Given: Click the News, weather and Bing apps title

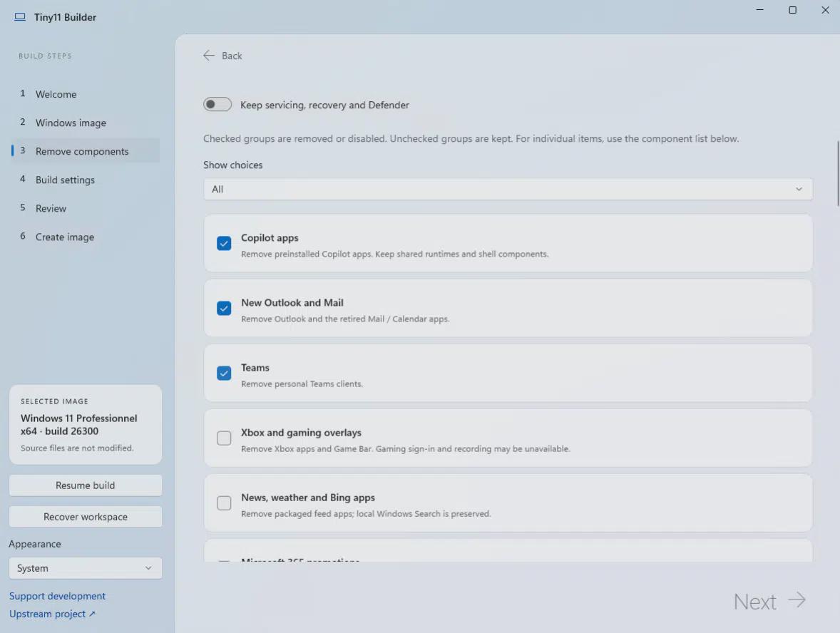Looking at the screenshot, I should 308,498.
